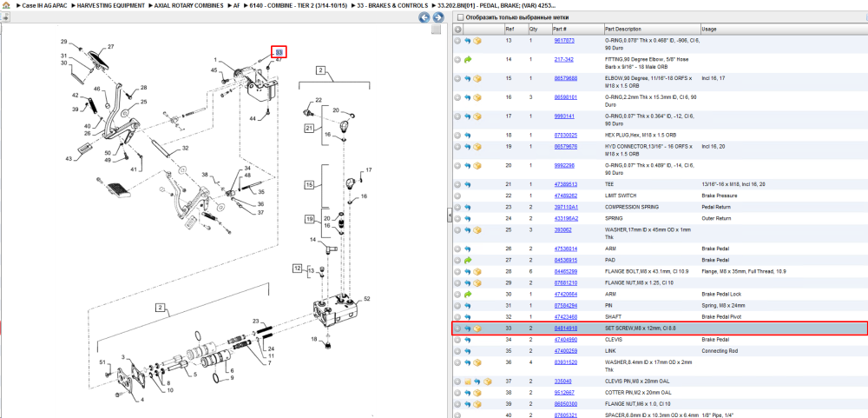Click the package box icon for ref 39

(x=477, y=404)
